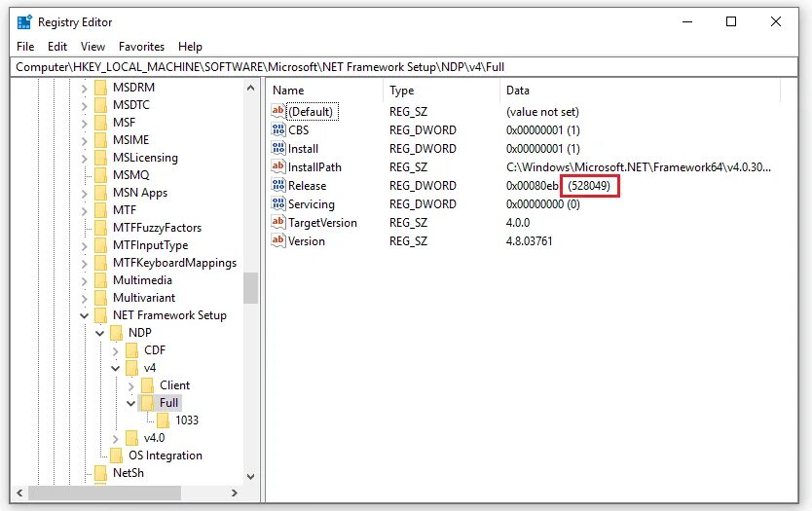Expand the v4.0 key
Viewport: 812px width, 511px height.
point(116,439)
